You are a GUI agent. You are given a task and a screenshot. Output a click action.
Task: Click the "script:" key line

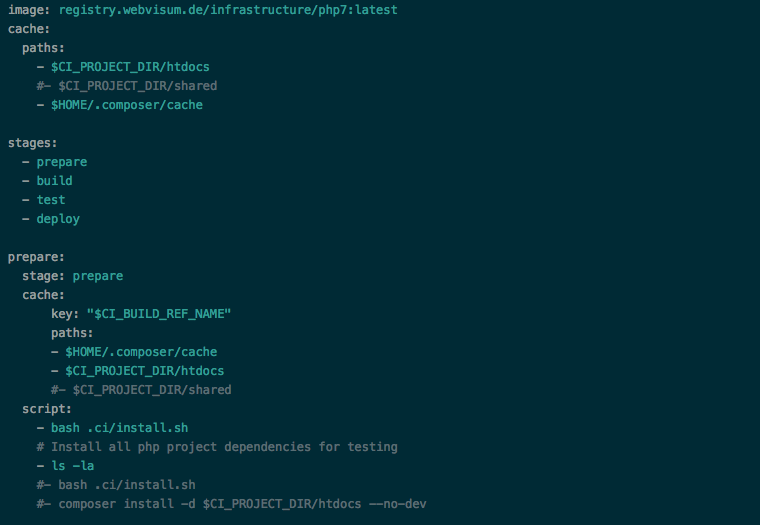[x=47, y=409]
